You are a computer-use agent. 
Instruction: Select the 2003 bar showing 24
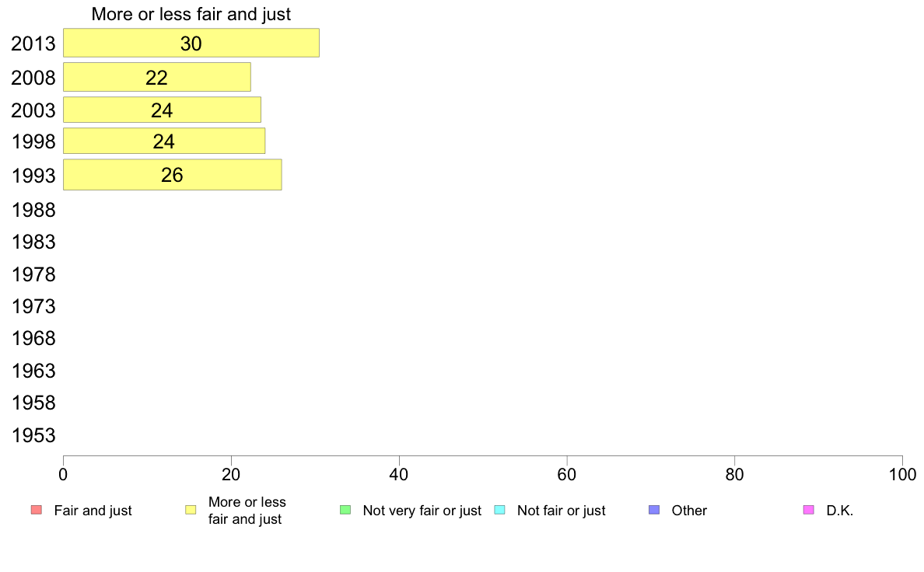162,110
